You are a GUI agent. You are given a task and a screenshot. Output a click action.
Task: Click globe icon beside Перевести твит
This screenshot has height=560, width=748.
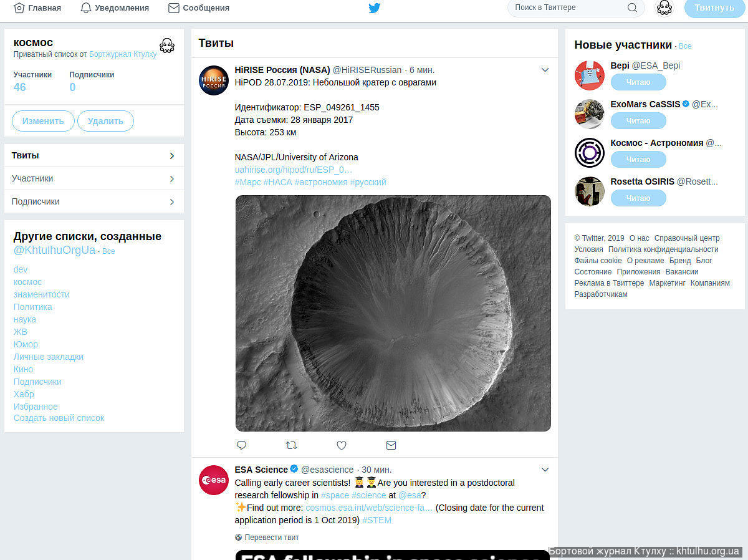click(x=238, y=538)
